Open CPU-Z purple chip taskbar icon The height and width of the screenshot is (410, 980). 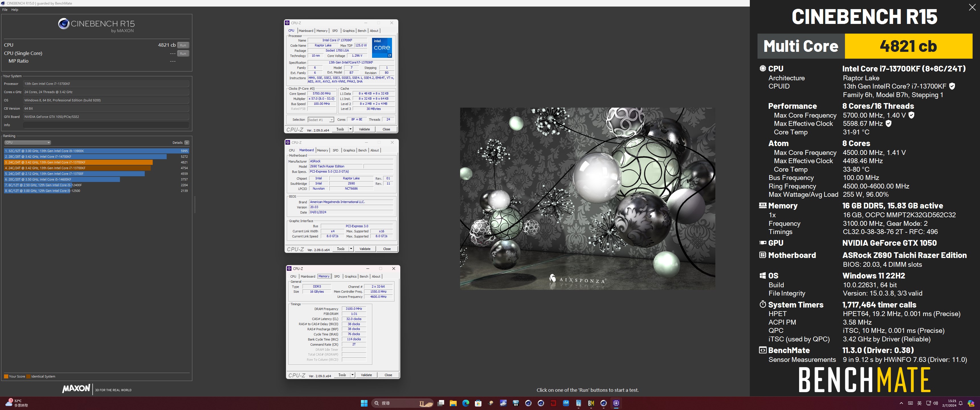pyautogui.click(x=616, y=403)
